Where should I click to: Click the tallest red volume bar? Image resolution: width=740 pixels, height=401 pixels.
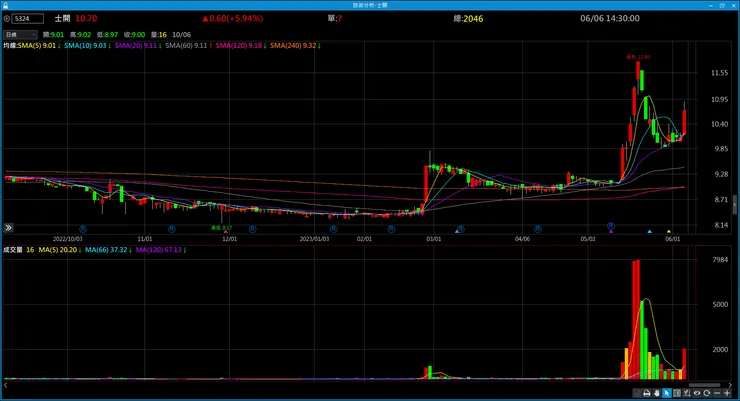click(638, 319)
